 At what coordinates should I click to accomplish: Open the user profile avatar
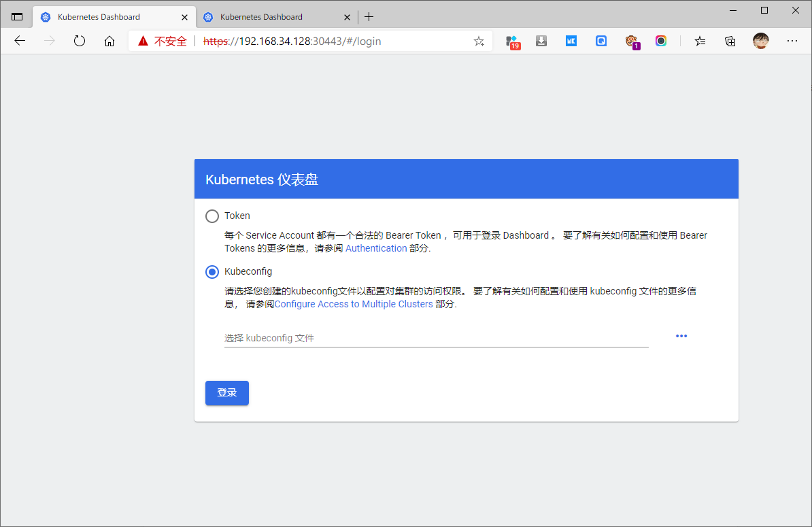click(761, 41)
